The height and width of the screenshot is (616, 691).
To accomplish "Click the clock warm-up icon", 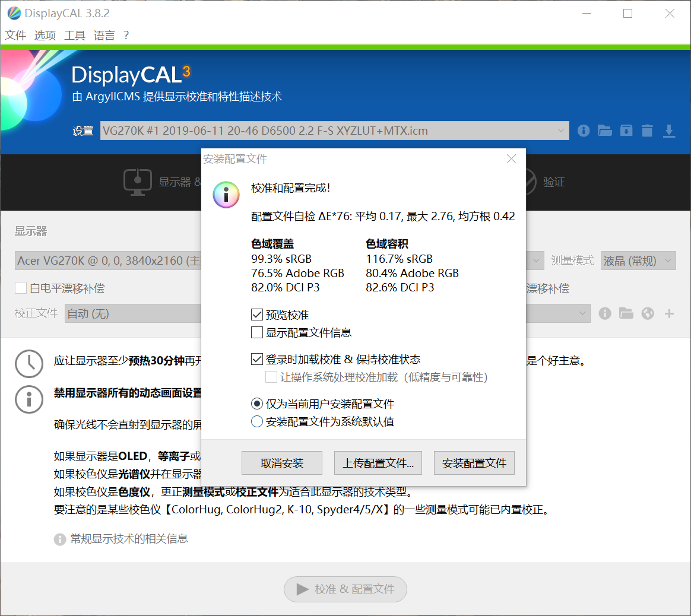I will pyautogui.click(x=29, y=364).
